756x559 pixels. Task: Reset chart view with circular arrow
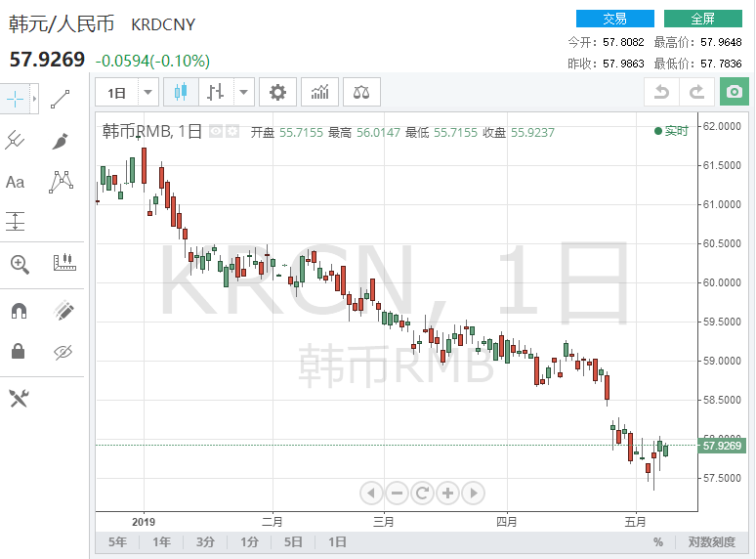(422, 493)
